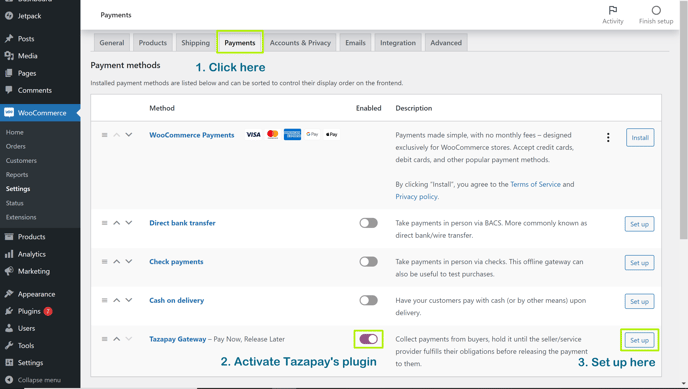Open the Activity flag icon
The height and width of the screenshot is (389, 688).
click(x=613, y=10)
